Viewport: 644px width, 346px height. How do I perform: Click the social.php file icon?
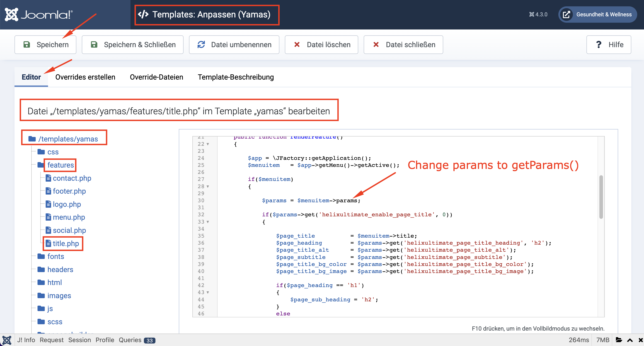coord(48,230)
